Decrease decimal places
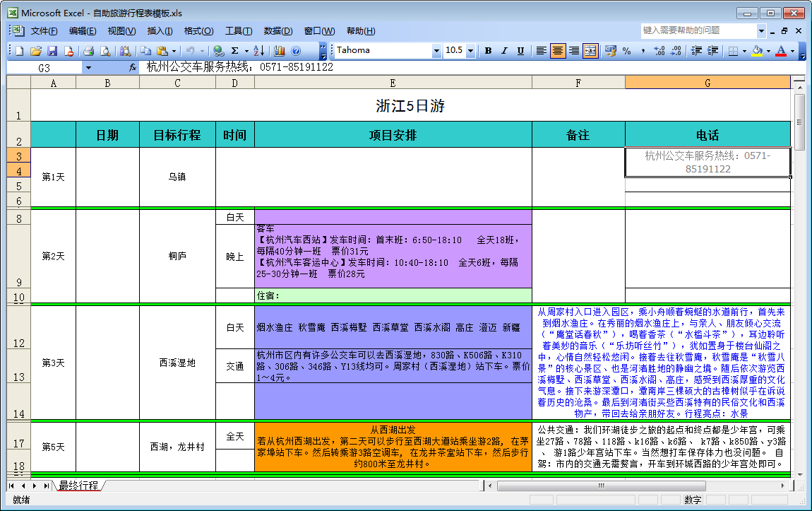The image size is (812, 511). click(676, 50)
